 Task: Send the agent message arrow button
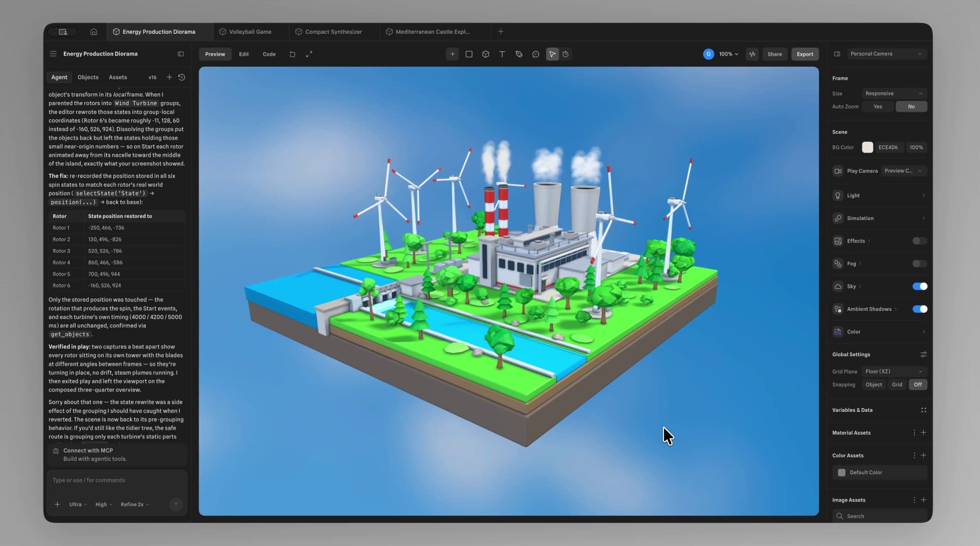point(176,505)
